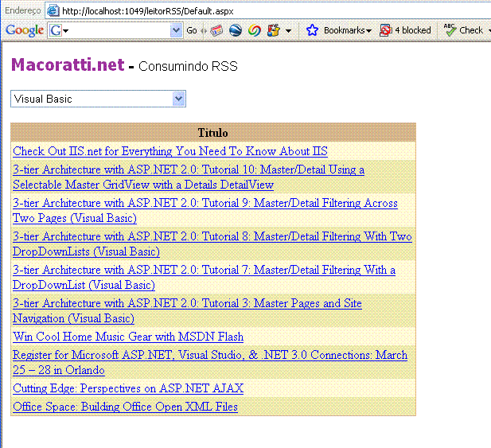Open the 'Check Out IIS.net' link
The image size is (491, 448).
tap(170, 151)
